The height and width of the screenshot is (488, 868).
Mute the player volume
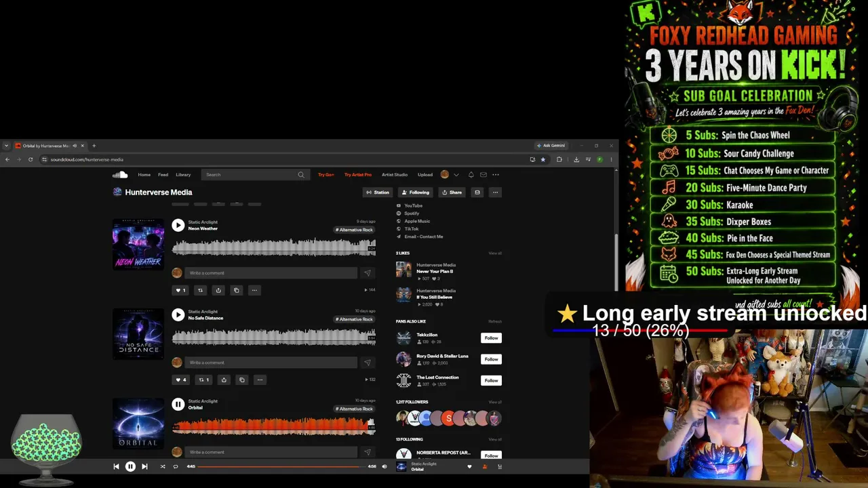click(x=384, y=466)
